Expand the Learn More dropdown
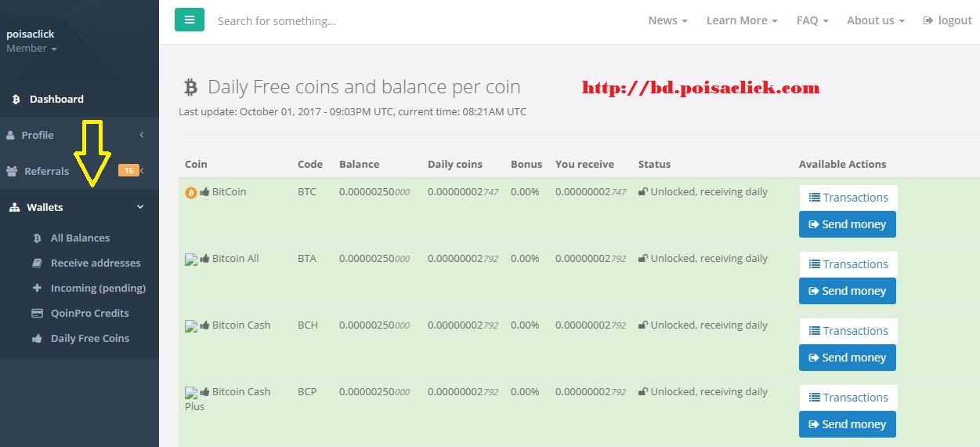980x447 pixels. coord(741,20)
